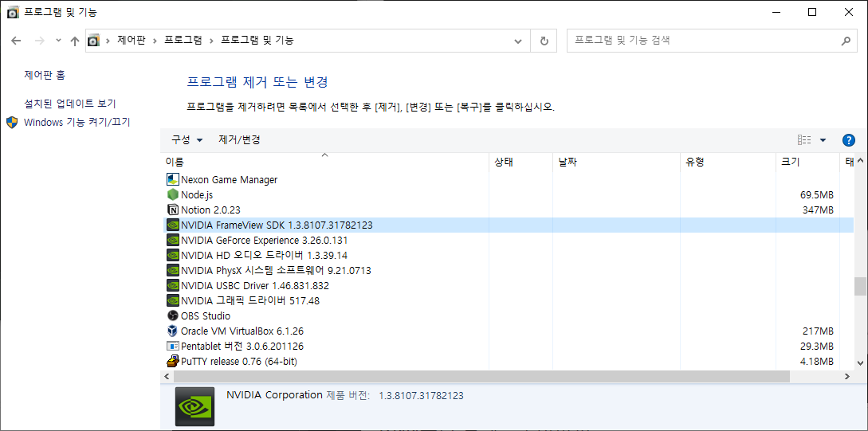Expand the chevron after 프로그램 in the address bar
Viewport: 868px width, 431px height.
click(211, 41)
